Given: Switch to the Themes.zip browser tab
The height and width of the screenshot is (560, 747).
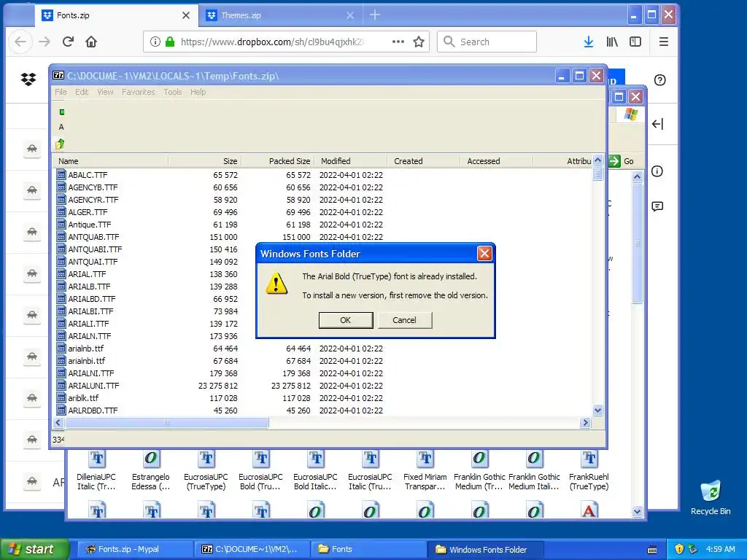Looking at the screenshot, I should click(281, 15).
